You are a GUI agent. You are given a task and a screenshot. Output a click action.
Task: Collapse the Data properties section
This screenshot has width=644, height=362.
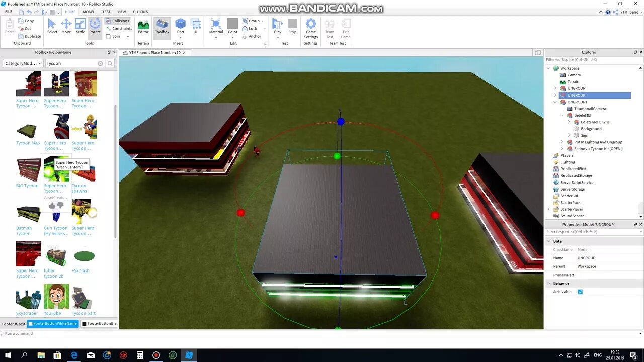[x=549, y=241]
